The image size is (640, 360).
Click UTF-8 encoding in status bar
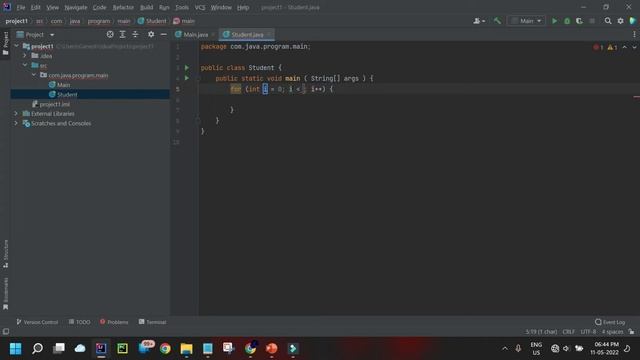(x=588, y=332)
